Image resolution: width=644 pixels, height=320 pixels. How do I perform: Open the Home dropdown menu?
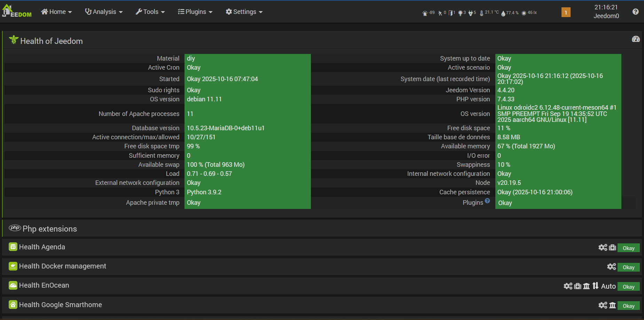[56, 12]
